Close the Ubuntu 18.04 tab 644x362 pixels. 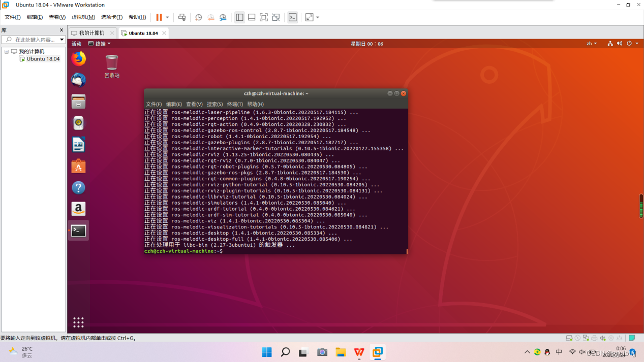pyautogui.click(x=164, y=33)
